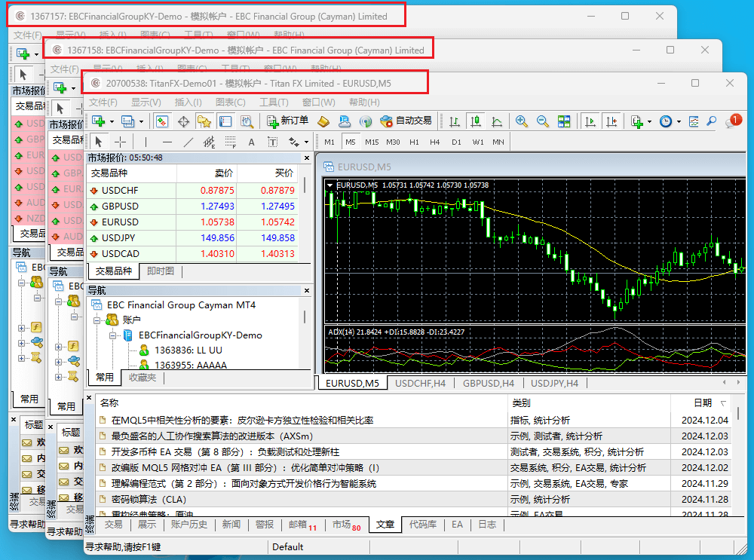Viewport: 754px width, 560px height.
Task: Toggle chart auto scroll icon
Action: 590,121
